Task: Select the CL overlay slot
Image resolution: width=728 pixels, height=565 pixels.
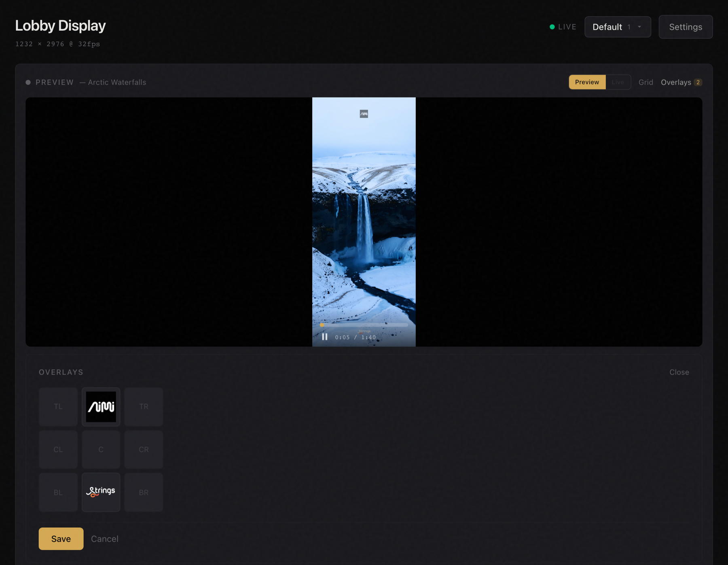Action: [58, 449]
